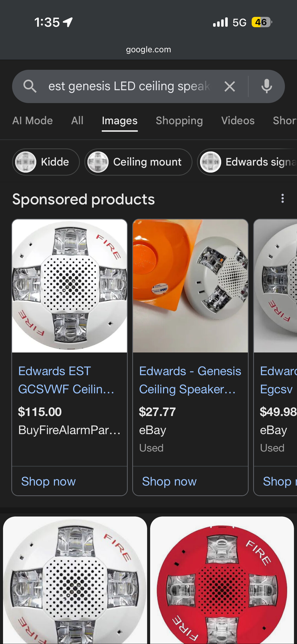Shop now for Edwards EST GCSVWF
Screen dimensions: 297x644
tap(48, 481)
